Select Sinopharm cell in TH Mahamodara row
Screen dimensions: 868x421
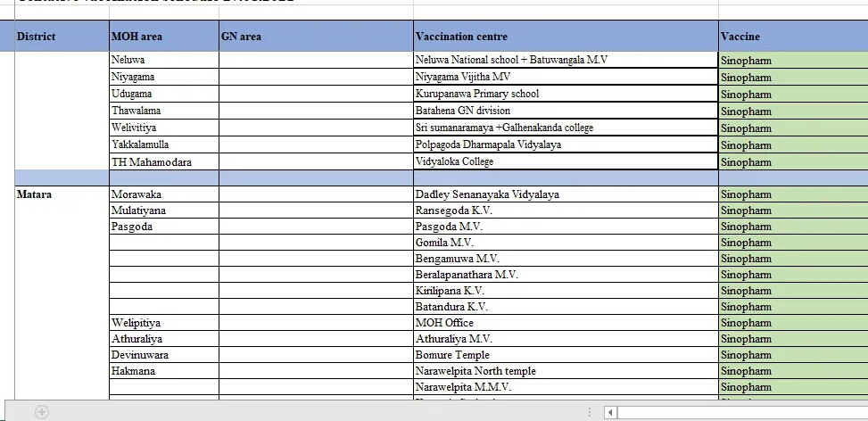793,161
